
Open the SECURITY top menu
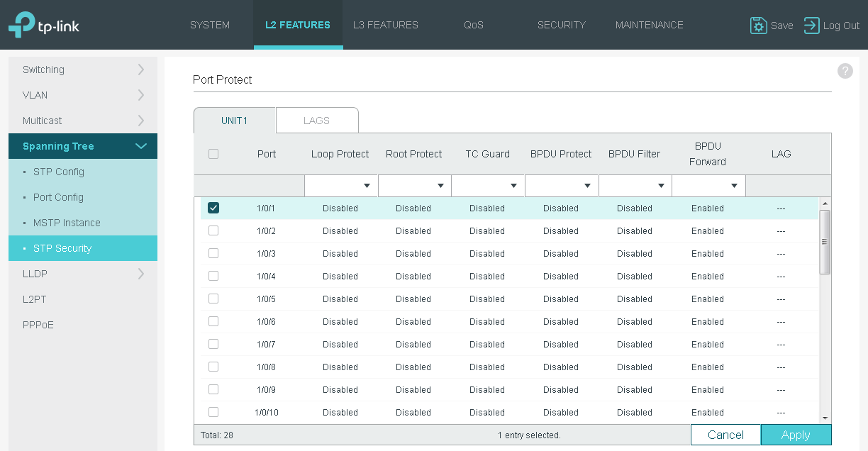click(562, 25)
